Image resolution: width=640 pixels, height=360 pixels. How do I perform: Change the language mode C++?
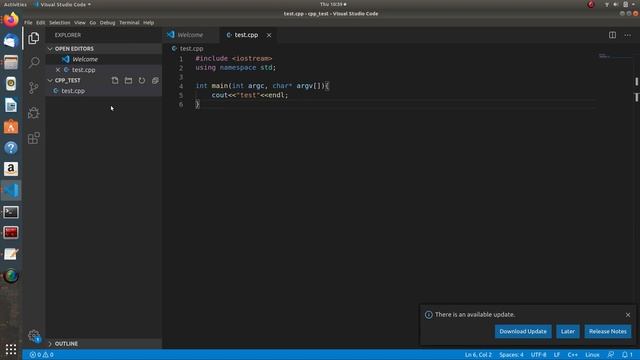click(573, 355)
